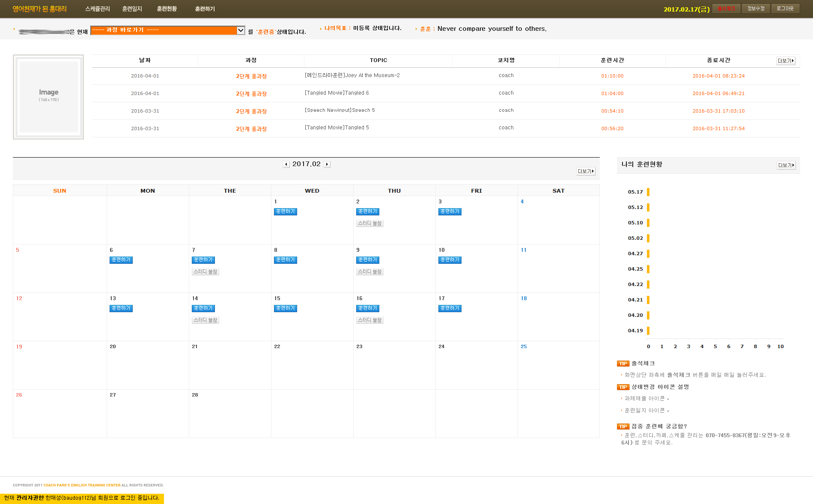Image resolution: width=813 pixels, height=504 pixels.
Task: Click 스터디 불참 badge on February 14
Action: tap(205, 320)
